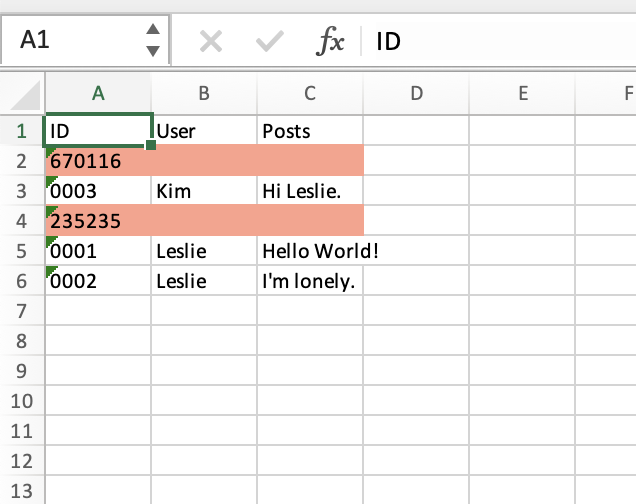The image size is (636, 504).
Task: Click the highlighted cell containing 670116
Action: click(98, 161)
